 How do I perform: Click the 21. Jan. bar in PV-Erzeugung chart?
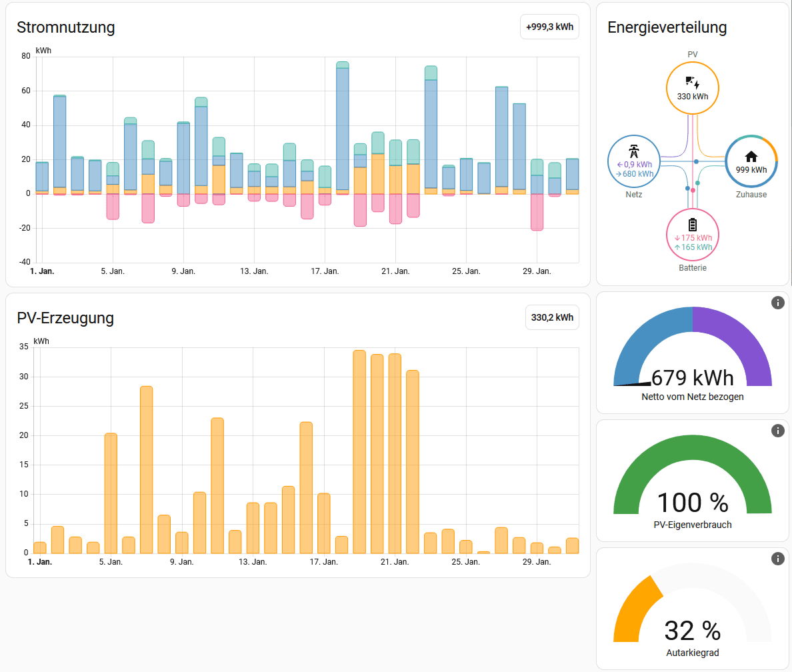pos(395,454)
